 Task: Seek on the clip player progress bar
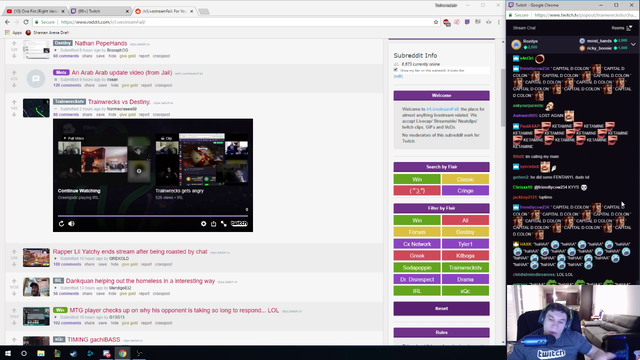[153, 216]
